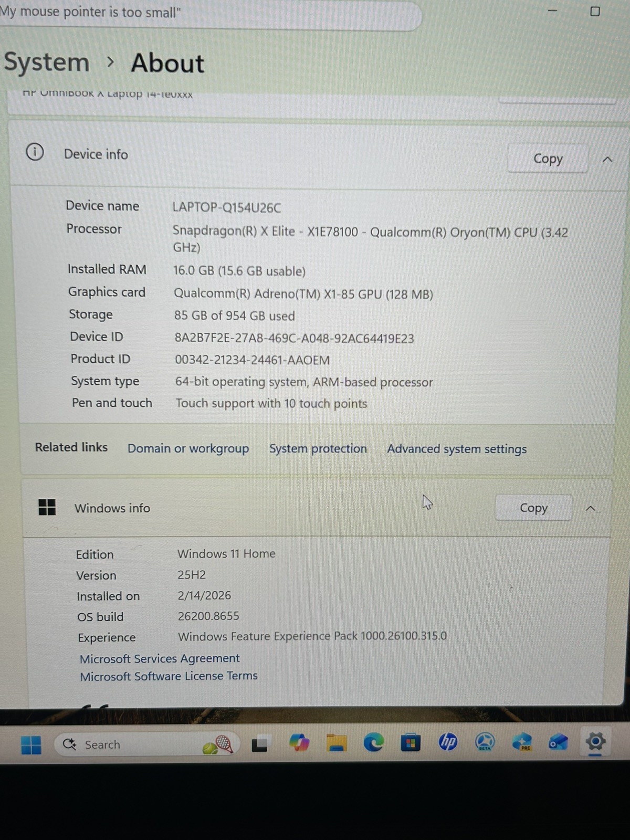Copy the Device info details
The width and height of the screenshot is (630, 840).
point(548,159)
